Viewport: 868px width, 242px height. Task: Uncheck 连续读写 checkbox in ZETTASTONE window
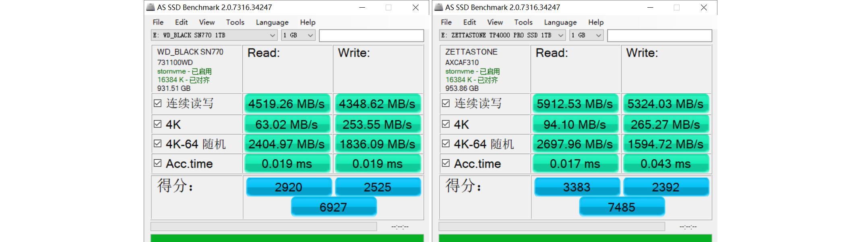446,103
